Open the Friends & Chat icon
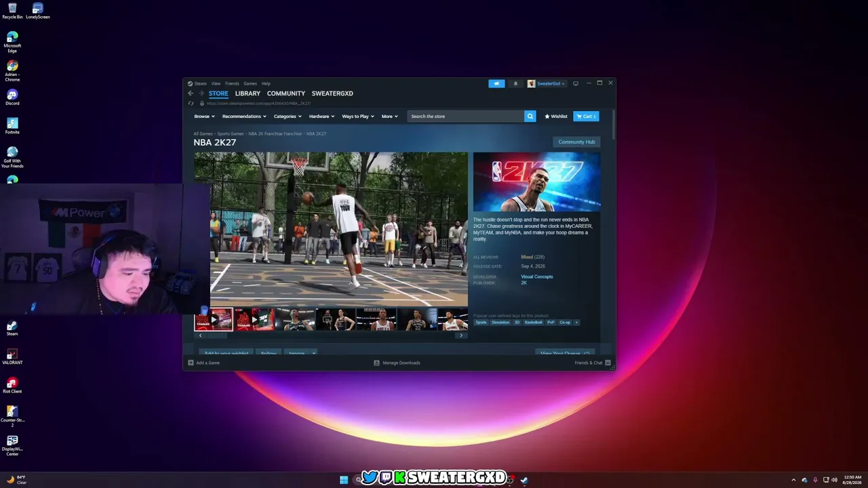This screenshot has width=868, height=488. pyautogui.click(x=608, y=363)
